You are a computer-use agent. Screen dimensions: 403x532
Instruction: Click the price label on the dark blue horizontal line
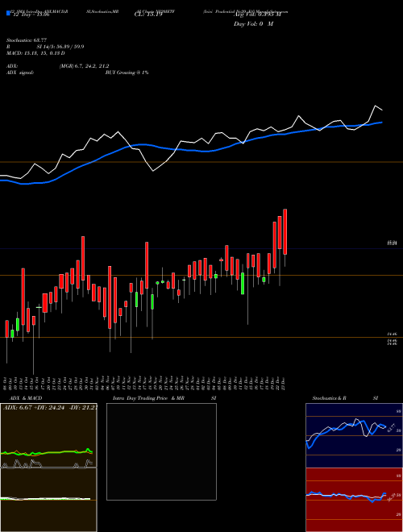point(393,243)
